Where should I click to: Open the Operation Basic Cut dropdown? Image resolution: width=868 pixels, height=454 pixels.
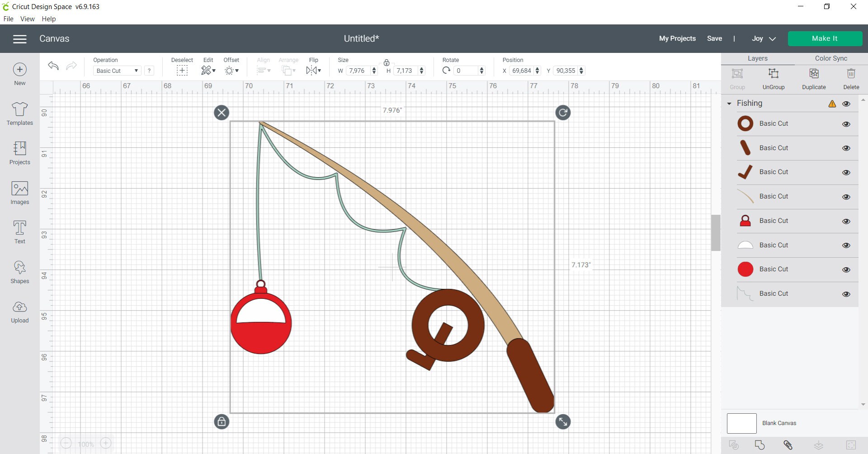click(x=116, y=71)
